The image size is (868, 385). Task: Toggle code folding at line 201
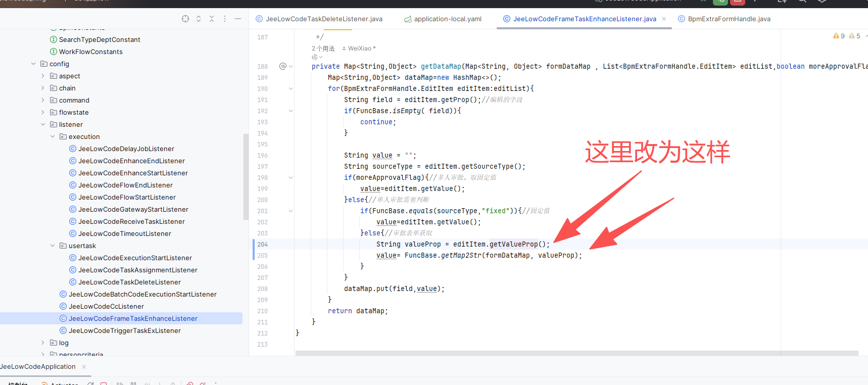pyautogui.click(x=291, y=211)
